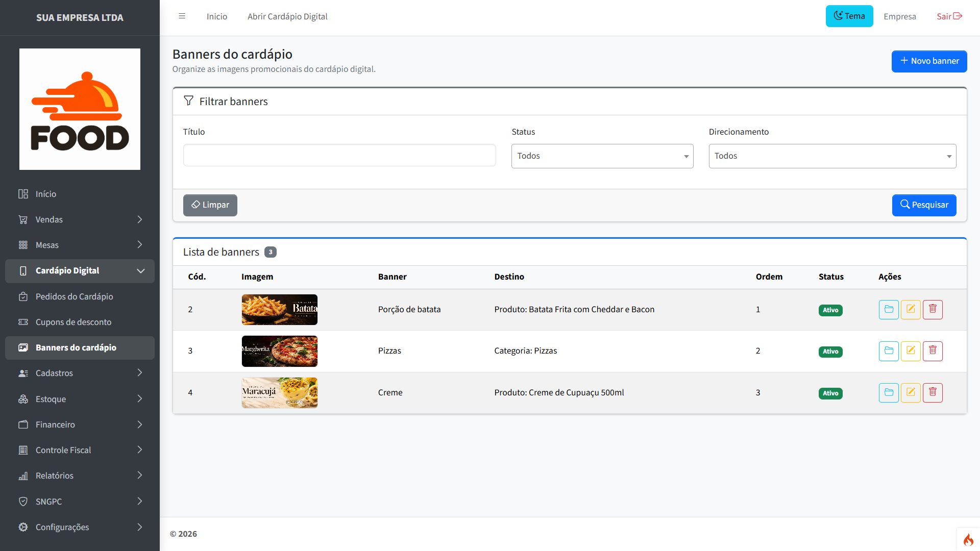Click the Empresa link

[900, 16]
